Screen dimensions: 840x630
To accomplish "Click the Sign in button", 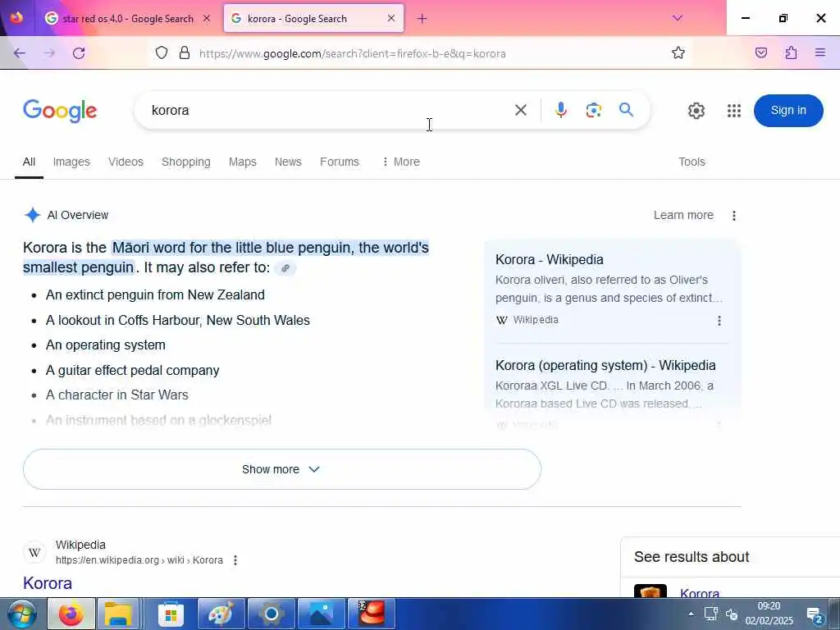I will 788,111.
